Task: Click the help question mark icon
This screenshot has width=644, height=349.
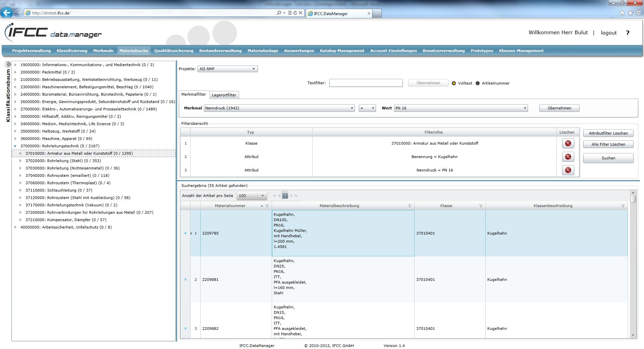Action: 628,33
